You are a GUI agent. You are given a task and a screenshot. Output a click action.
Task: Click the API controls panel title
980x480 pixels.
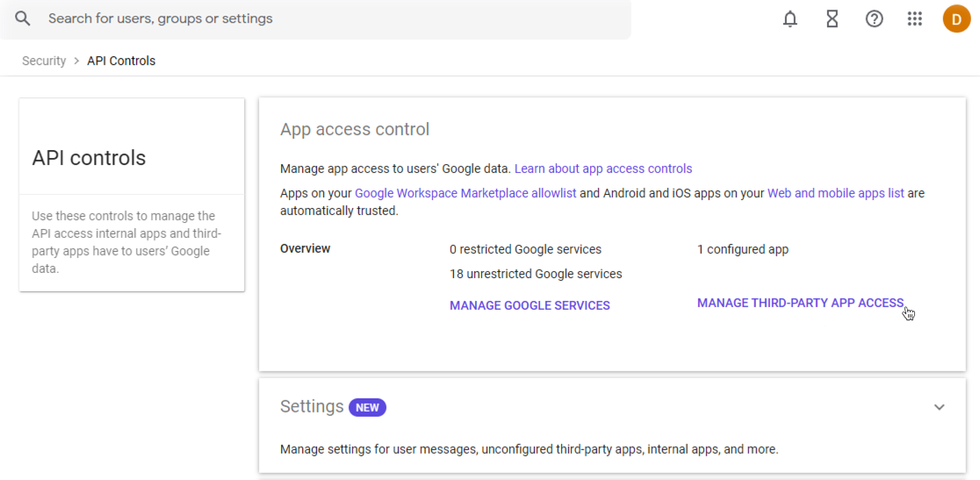tap(89, 158)
